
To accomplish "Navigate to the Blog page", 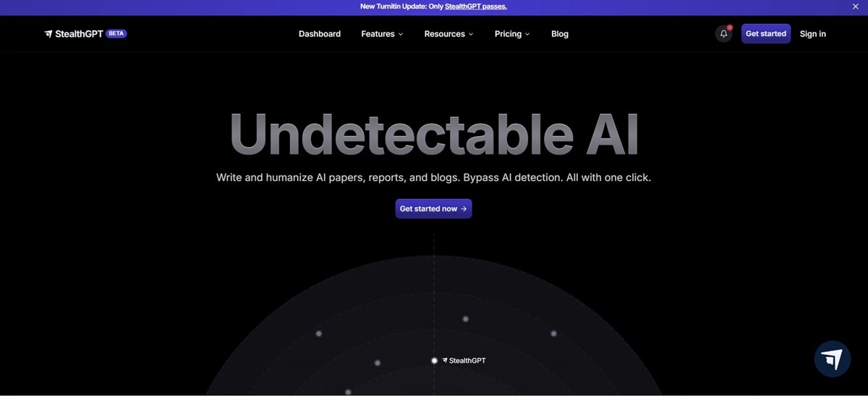I will pos(560,34).
